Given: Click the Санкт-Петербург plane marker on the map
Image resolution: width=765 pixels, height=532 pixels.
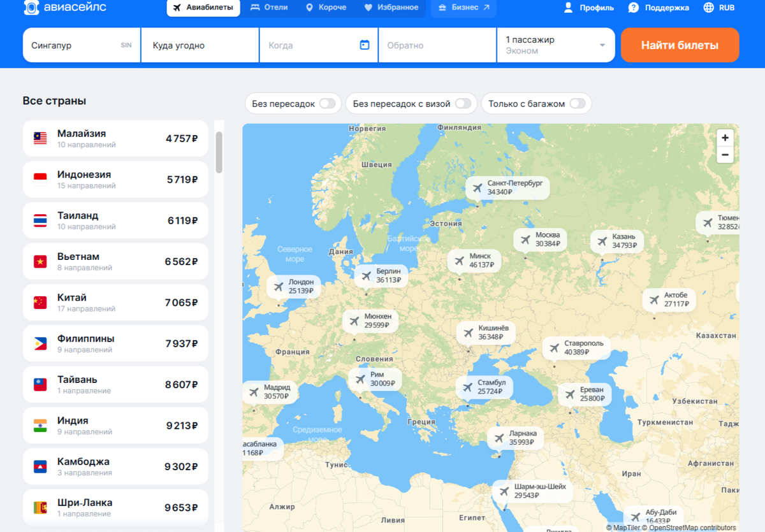Looking at the screenshot, I should click(507, 187).
